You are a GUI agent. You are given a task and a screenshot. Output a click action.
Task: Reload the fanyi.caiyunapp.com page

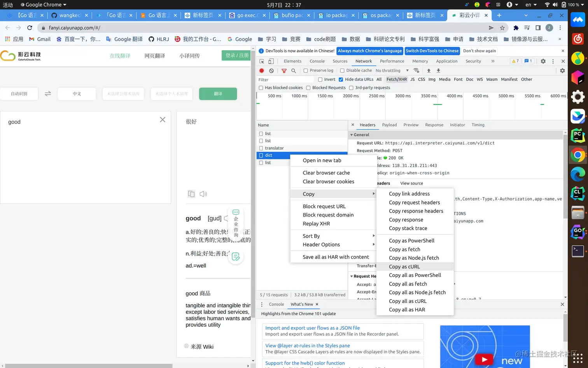point(30,28)
